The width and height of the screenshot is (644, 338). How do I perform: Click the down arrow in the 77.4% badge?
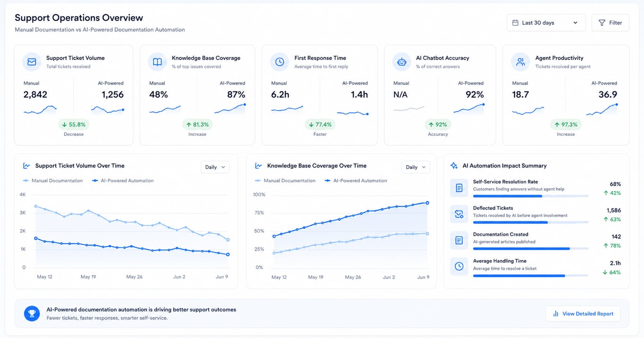click(x=311, y=125)
